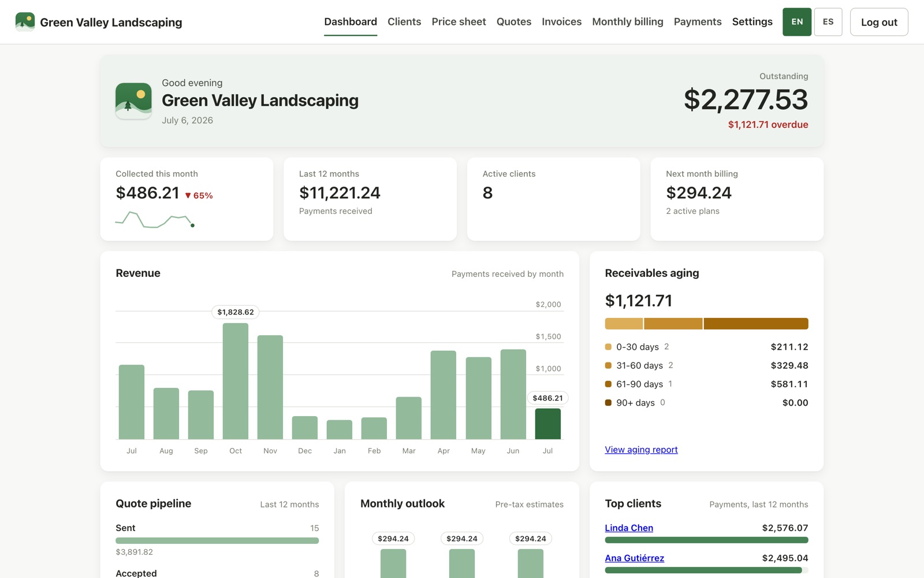
Task: Switch language to ES
Action: click(828, 22)
